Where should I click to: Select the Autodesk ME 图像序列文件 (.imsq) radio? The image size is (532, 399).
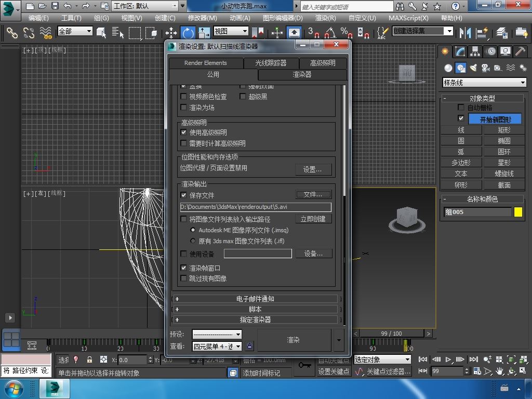[193, 230]
